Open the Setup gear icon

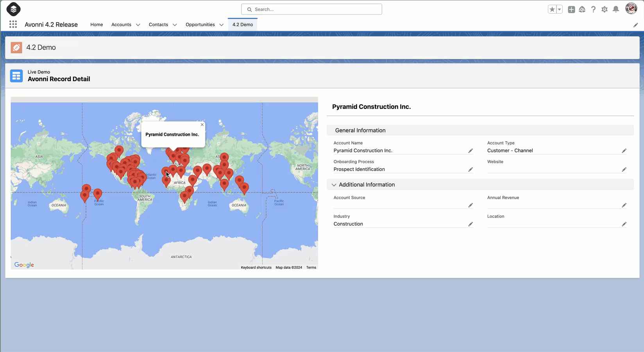[x=605, y=9]
